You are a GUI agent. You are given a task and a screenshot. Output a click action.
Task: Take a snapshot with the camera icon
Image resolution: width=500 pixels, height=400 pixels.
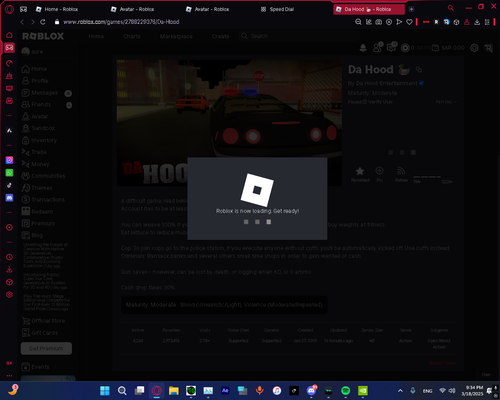(x=379, y=22)
